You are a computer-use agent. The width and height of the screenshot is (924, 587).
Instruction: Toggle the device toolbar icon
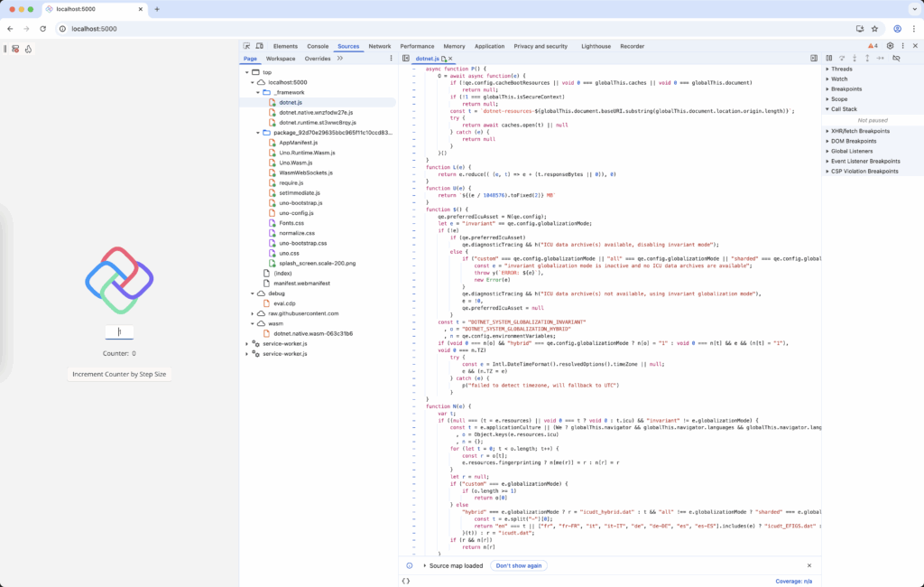[259, 46]
